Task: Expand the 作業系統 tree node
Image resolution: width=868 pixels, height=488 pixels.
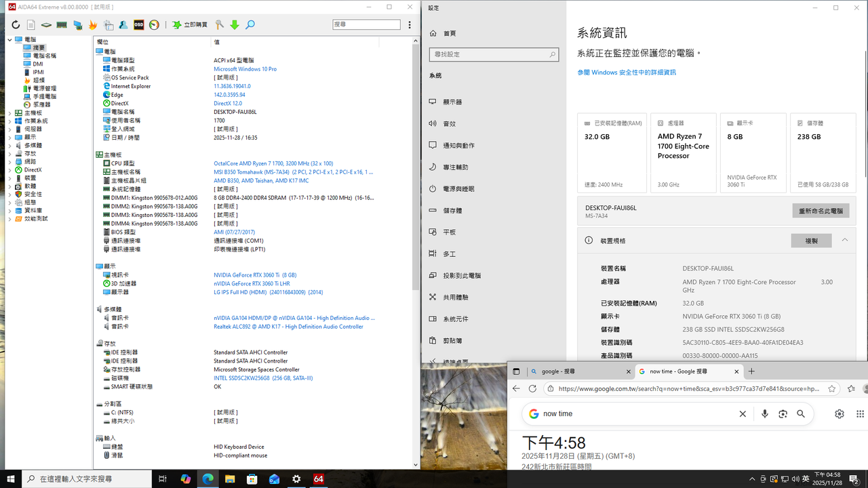Action: click(x=9, y=121)
